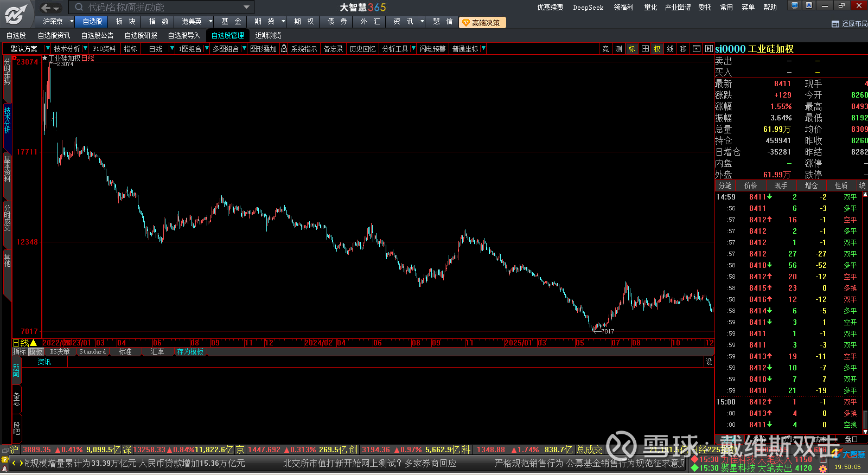The image size is (868, 475).
Task: Toggle the 模板 bottom tab
Action: point(35,352)
